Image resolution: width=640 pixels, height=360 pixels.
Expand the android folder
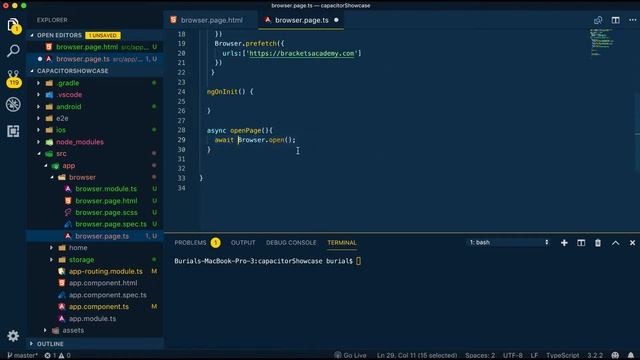pos(69,107)
